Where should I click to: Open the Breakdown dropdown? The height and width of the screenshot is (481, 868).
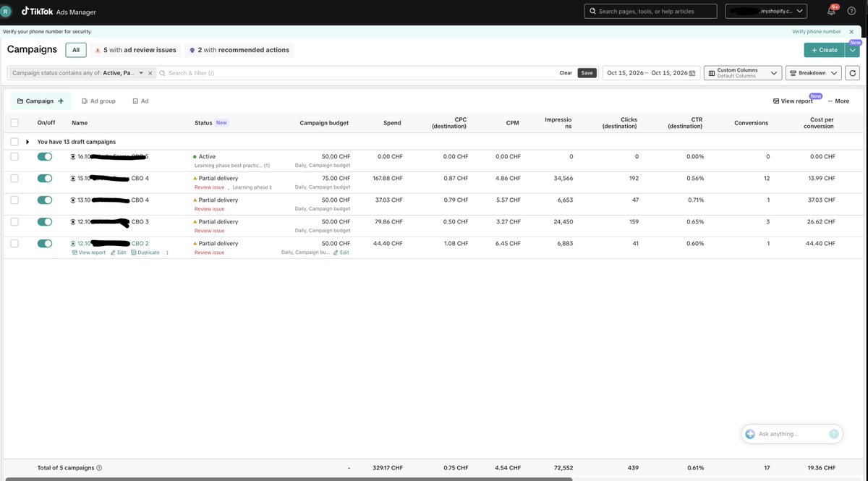click(x=814, y=73)
